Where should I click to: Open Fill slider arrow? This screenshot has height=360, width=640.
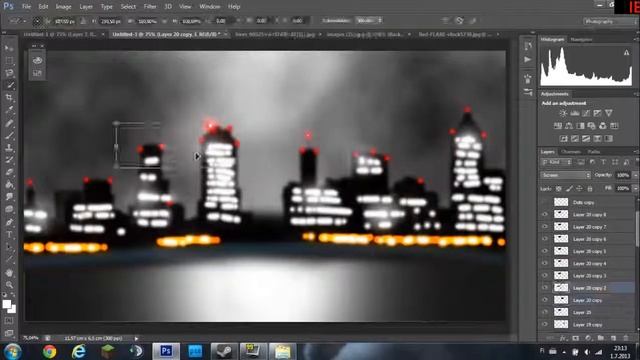click(x=635, y=189)
